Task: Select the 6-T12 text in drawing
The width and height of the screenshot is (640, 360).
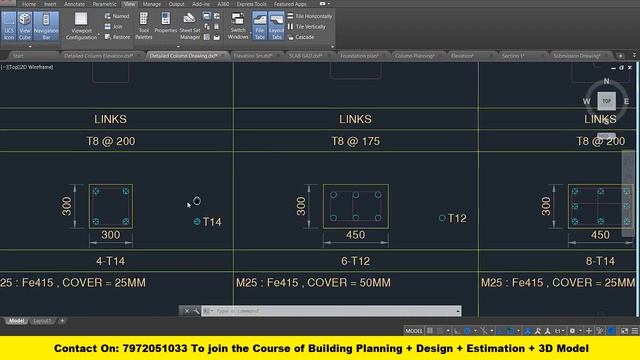Action: click(x=355, y=261)
